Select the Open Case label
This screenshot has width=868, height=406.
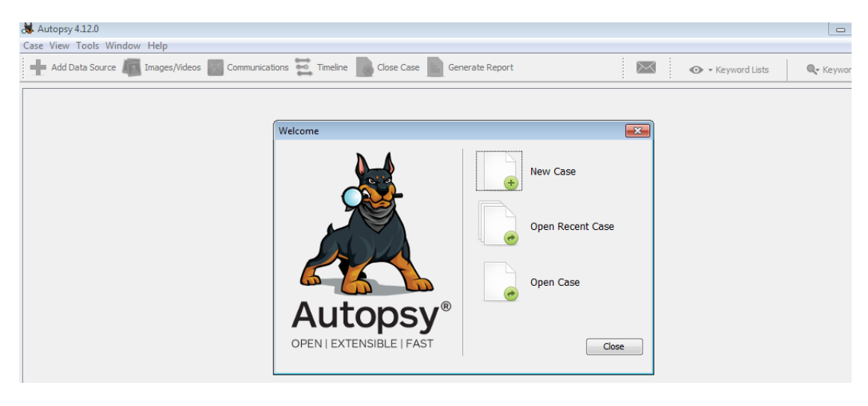pyautogui.click(x=555, y=282)
